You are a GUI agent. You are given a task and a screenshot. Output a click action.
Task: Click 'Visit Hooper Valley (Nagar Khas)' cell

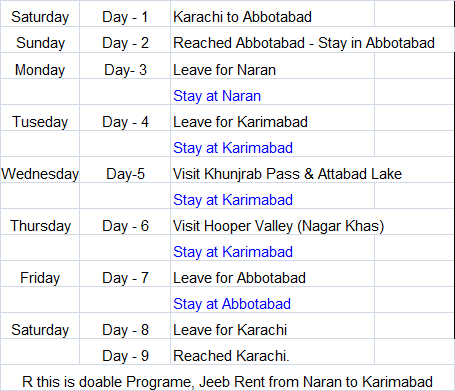279,226
